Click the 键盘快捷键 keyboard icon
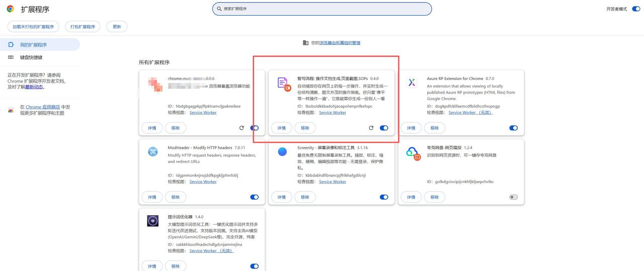 click(x=11, y=57)
